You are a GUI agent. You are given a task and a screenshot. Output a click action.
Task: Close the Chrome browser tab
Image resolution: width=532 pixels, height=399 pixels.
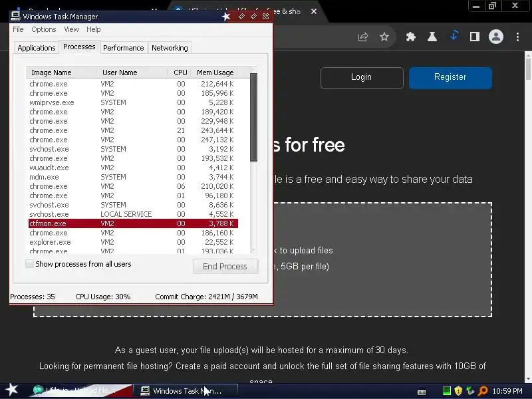pos(314,11)
